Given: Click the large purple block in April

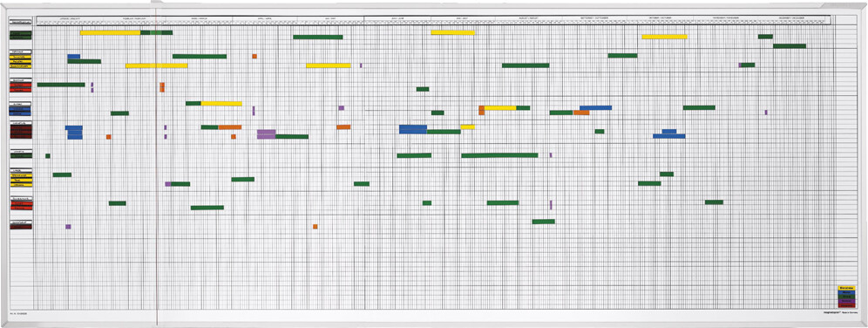Looking at the screenshot, I should [267, 134].
